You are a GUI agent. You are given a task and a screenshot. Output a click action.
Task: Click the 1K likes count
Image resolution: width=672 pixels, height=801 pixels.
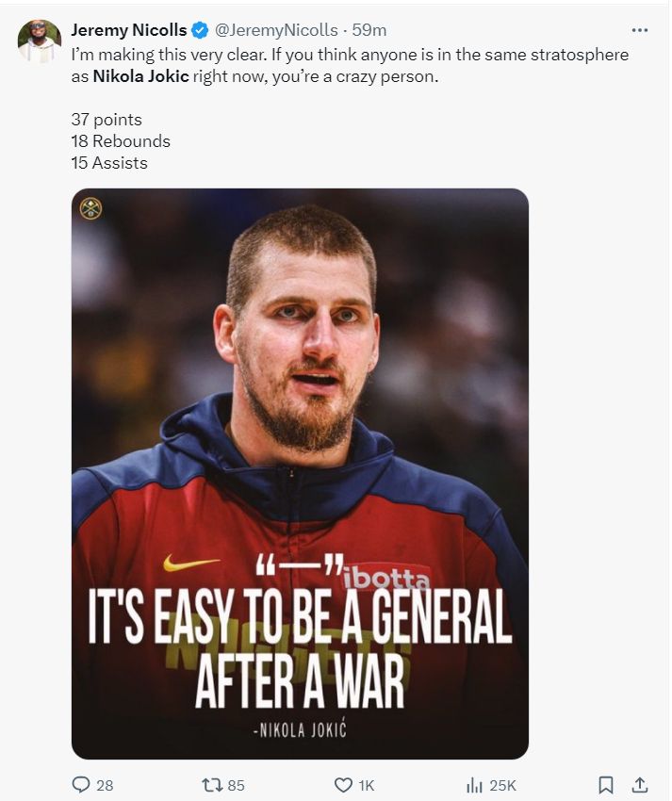[367, 785]
